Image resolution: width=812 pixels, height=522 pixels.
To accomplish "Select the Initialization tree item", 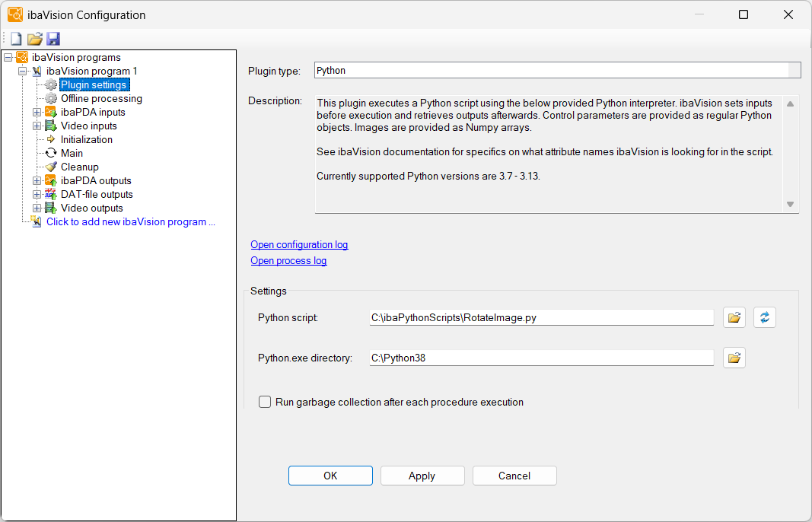I will pos(87,139).
